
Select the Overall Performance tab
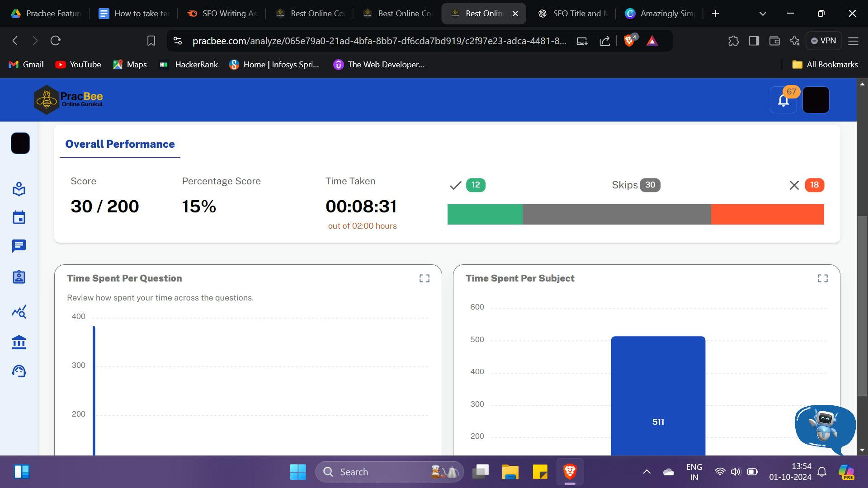click(120, 144)
